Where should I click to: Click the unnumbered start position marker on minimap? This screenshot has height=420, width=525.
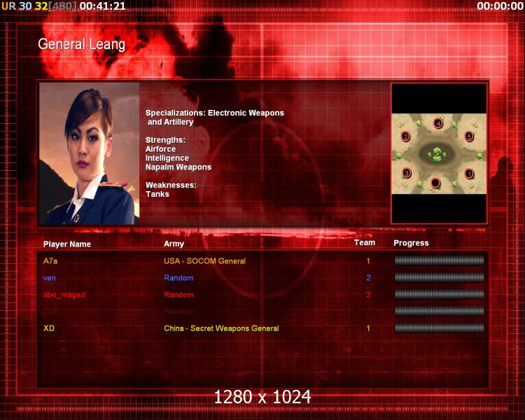point(435,183)
